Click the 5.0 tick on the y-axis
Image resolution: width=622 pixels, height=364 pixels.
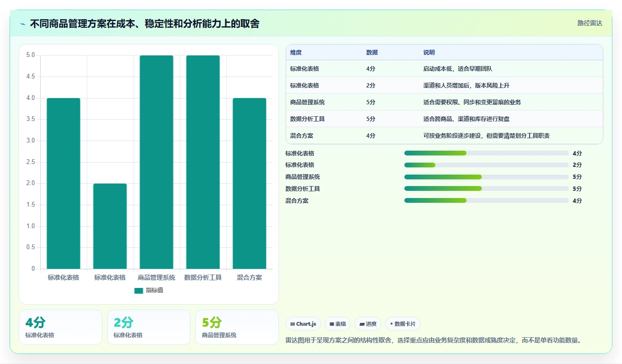point(31,55)
